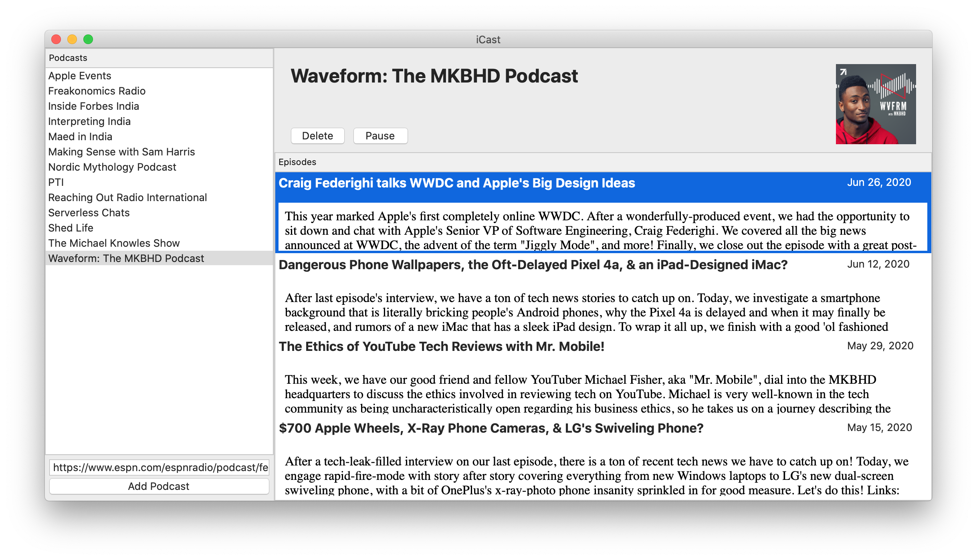
Task: Open Reaching Out Radio International
Action: coord(159,197)
